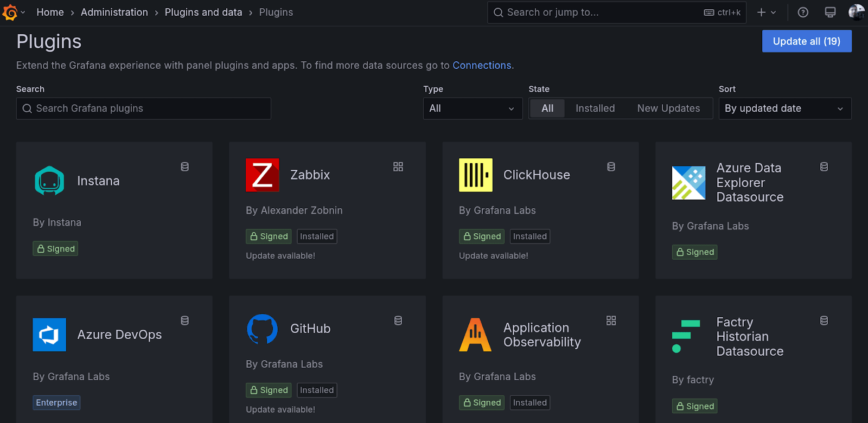Click the data source icon on GitHub card
Screen dimensions: 868x423
pyautogui.click(x=398, y=321)
